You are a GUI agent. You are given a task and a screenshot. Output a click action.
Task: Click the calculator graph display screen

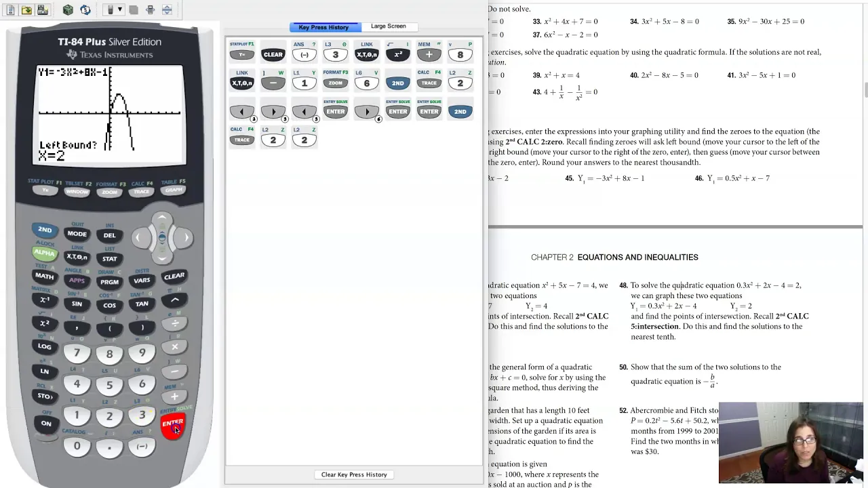click(x=109, y=115)
